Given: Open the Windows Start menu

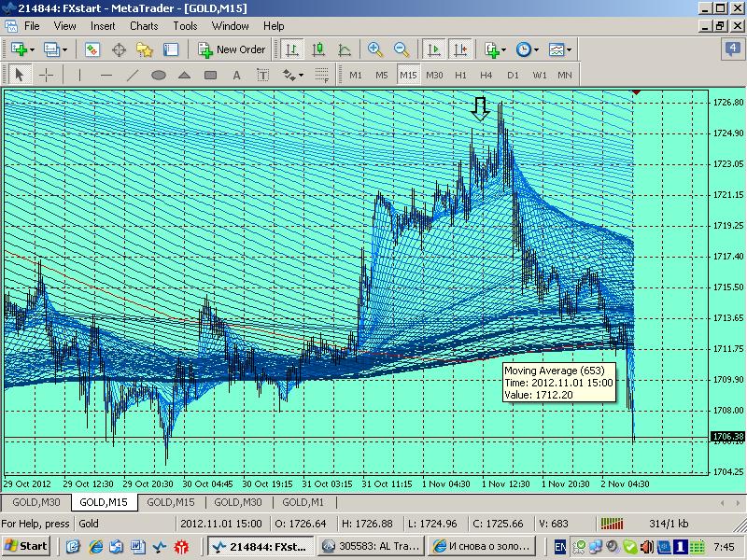Looking at the screenshot, I should point(26,546).
